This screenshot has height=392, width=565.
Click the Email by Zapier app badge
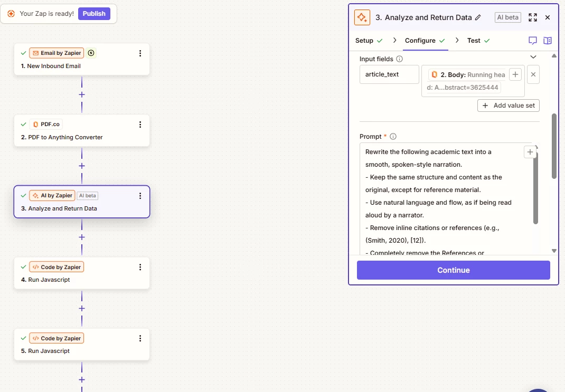[x=56, y=53]
